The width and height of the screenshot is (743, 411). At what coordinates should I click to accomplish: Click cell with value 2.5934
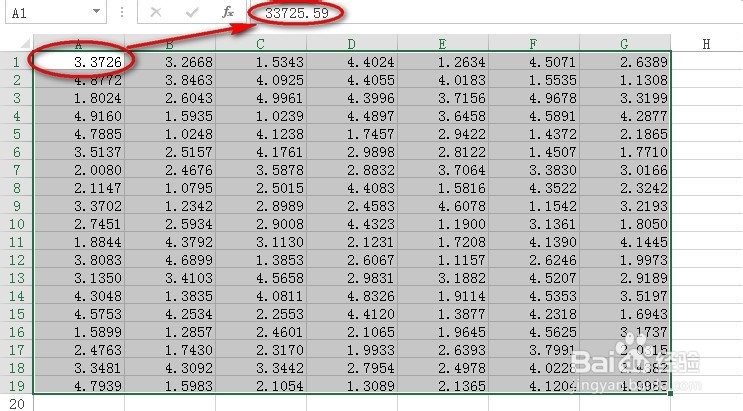(x=170, y=224)
